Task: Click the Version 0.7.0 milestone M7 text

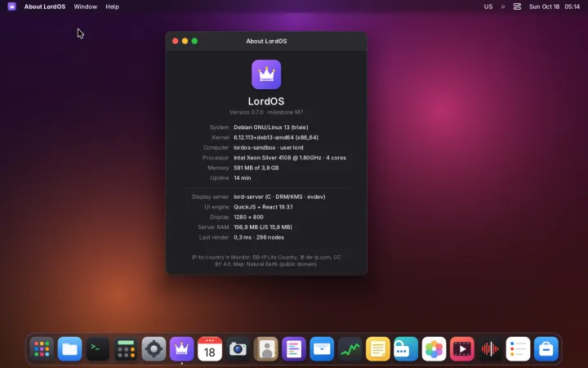Action: 266,112
